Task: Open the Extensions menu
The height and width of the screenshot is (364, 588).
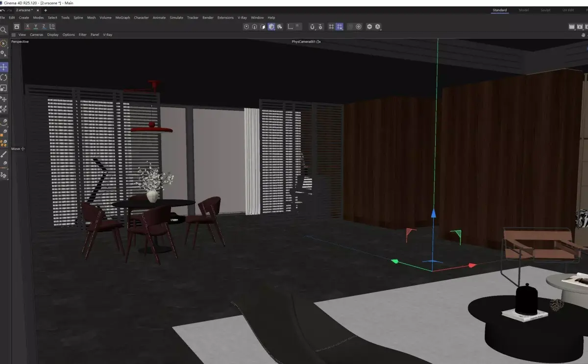Action: click(225, 18)
